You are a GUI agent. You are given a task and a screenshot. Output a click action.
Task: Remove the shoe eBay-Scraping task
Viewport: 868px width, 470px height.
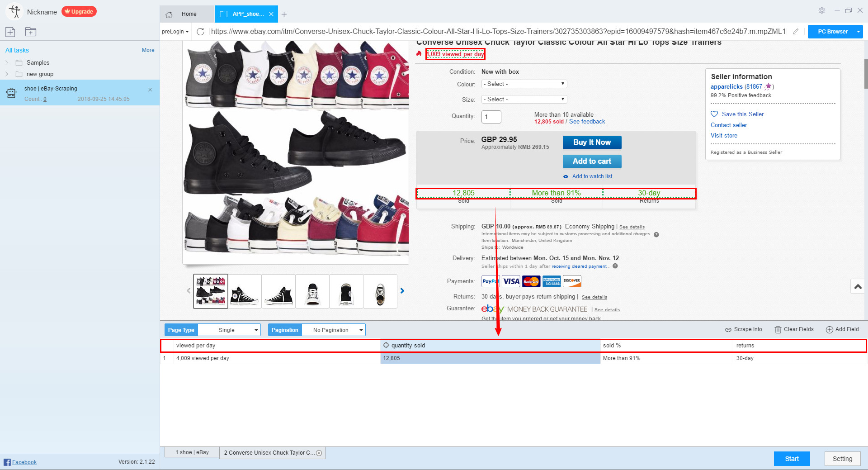[150, 90]
